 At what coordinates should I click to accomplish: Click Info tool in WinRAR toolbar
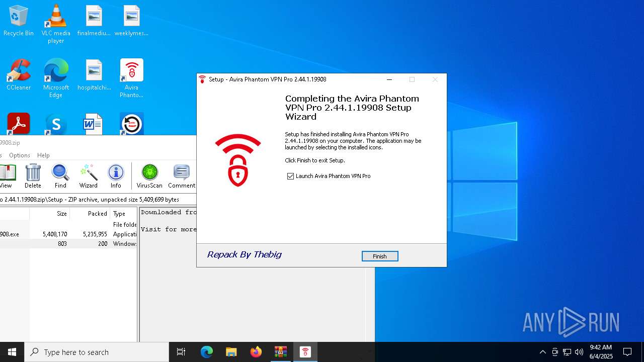point(116,176)
